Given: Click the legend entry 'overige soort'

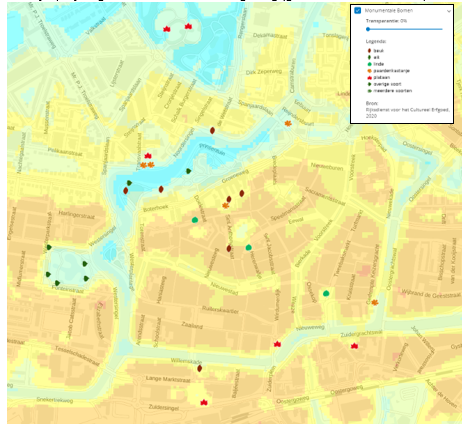Looking at the screenshot, I should point(387,84).
